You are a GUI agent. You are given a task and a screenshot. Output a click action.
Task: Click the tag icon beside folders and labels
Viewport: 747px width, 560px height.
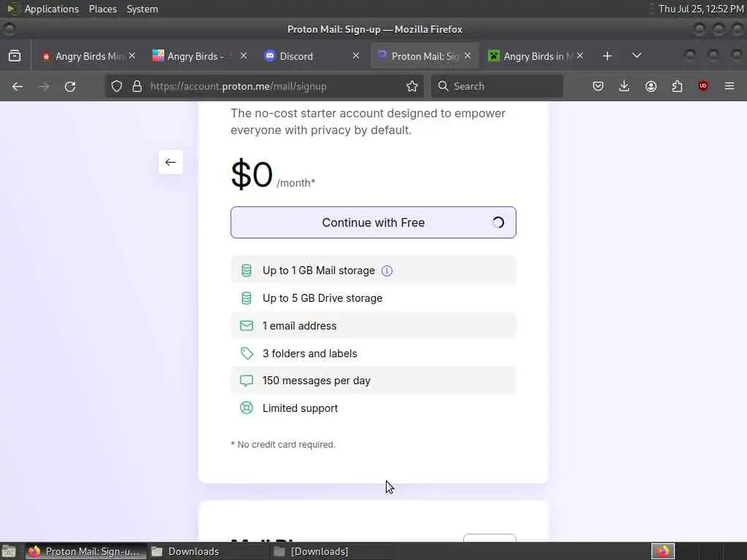click(247, 354)
